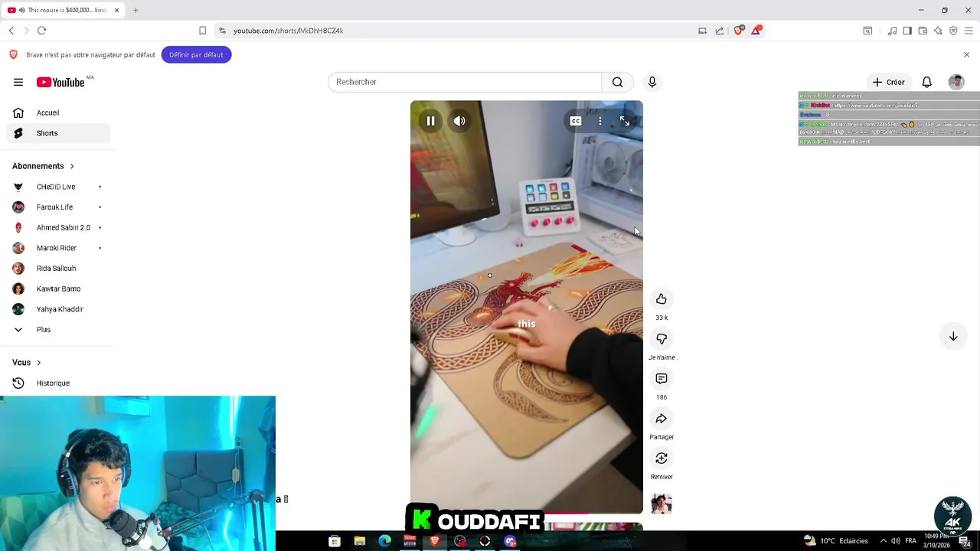The width and height of the screenshot is (980, 551).
Task: Expand the Abonnements section chevron
Action: (x=72, y=166)
